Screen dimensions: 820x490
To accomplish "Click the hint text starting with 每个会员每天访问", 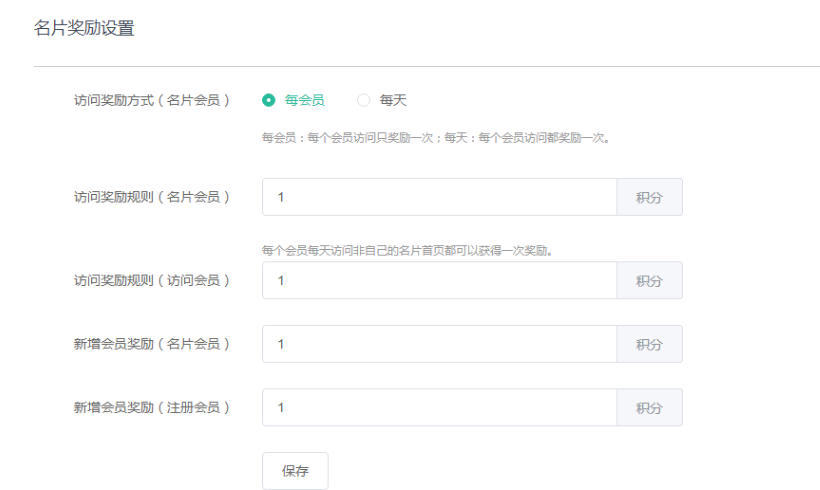I will (x=407, y=250).
